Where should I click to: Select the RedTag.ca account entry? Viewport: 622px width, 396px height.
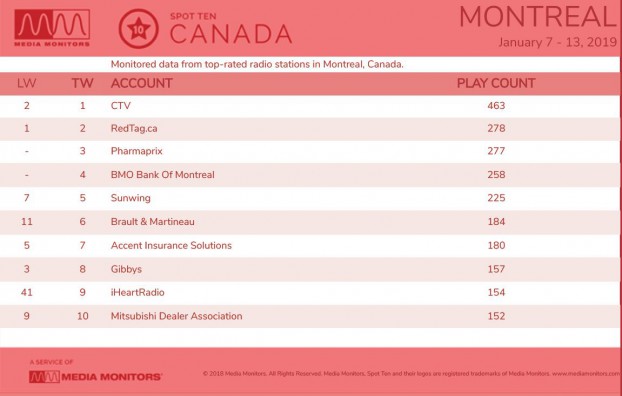point(134,129)
